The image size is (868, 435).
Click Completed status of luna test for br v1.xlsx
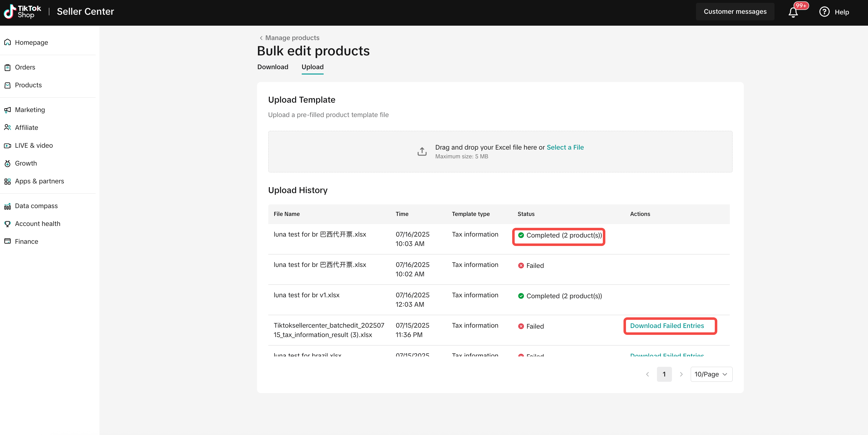coord(560,296)
